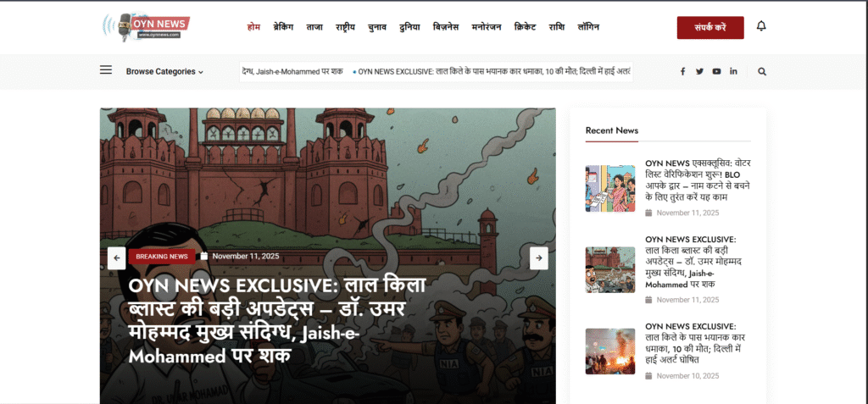Open main slider headline about लाल किला ब्लास्ट
Viewport: 868px width, 404px height.
tap(277, 321)
